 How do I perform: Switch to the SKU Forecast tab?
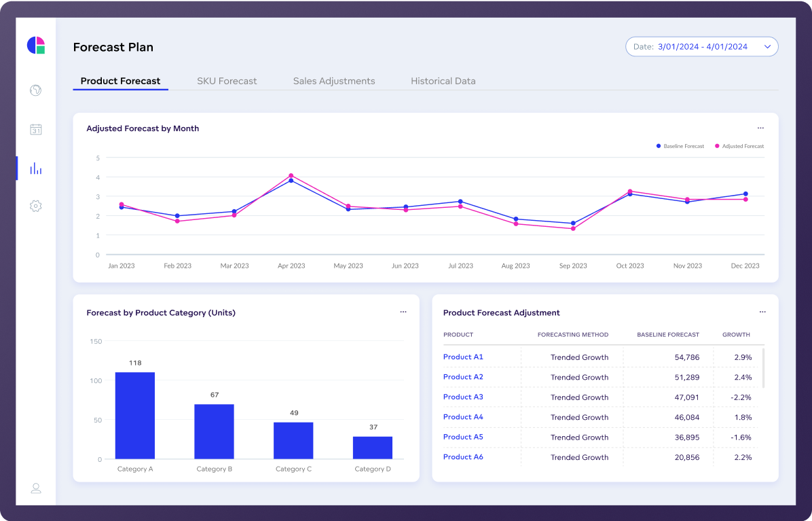coord(227,81)
